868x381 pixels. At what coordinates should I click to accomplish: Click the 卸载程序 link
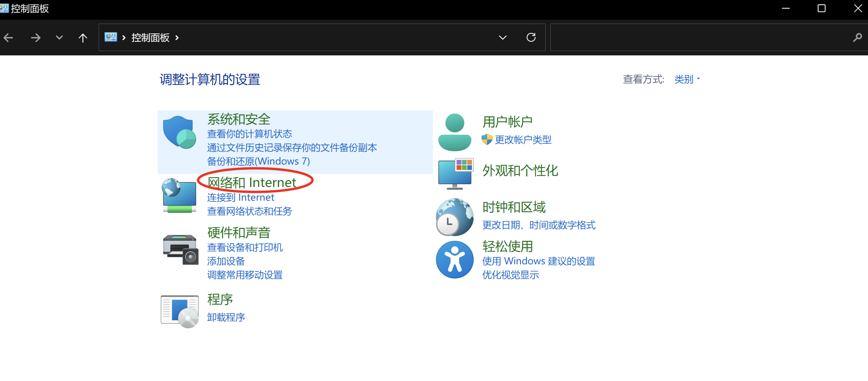[x=226, y=317]
